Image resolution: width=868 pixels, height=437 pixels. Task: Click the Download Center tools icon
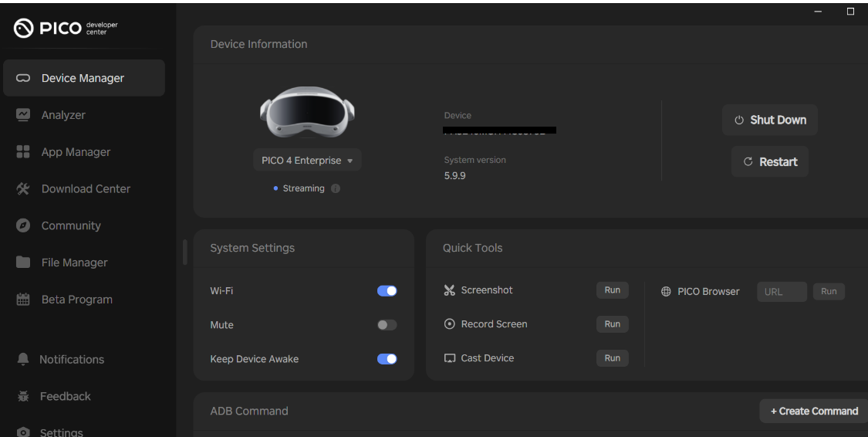[23, 188]
